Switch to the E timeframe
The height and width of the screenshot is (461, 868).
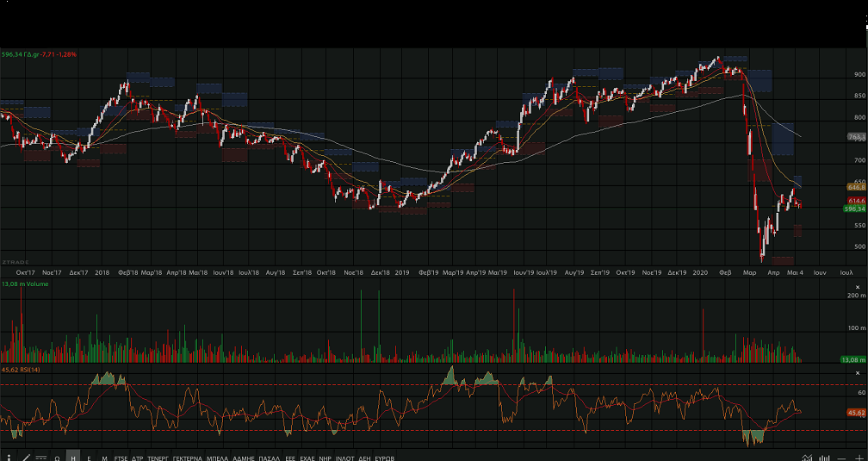coord(89,458)
